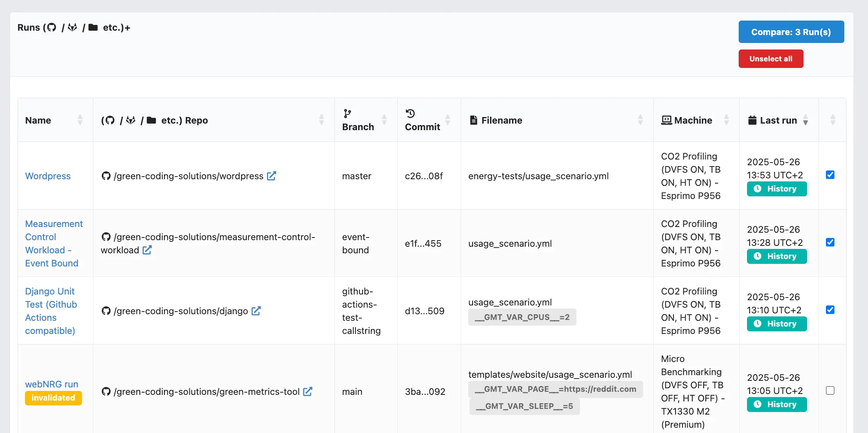Uncheck the Django Unit Test run checkbox
Screen dimensions: 868x433
point(830,310)
